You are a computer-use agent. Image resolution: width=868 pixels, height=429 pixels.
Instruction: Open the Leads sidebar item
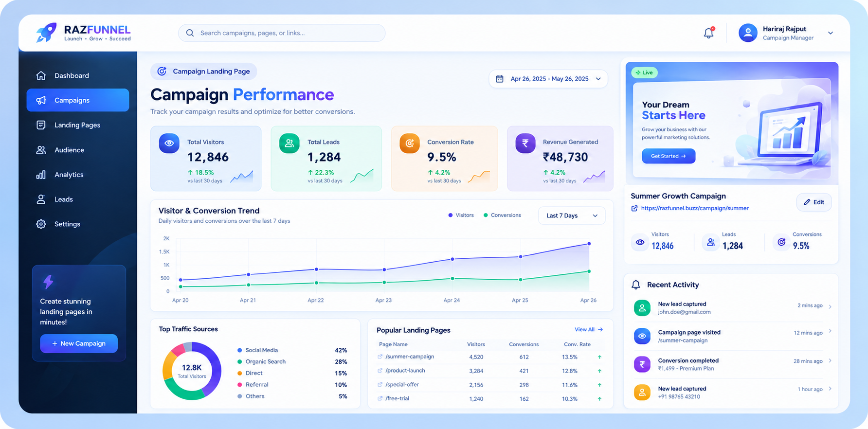pyautogui.click(x=78, y=199)
